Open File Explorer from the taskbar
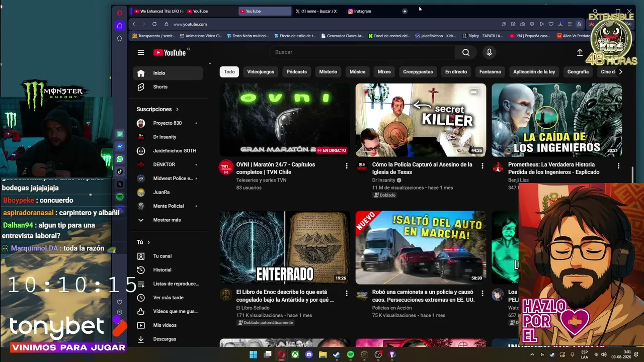 pos(323,354)
